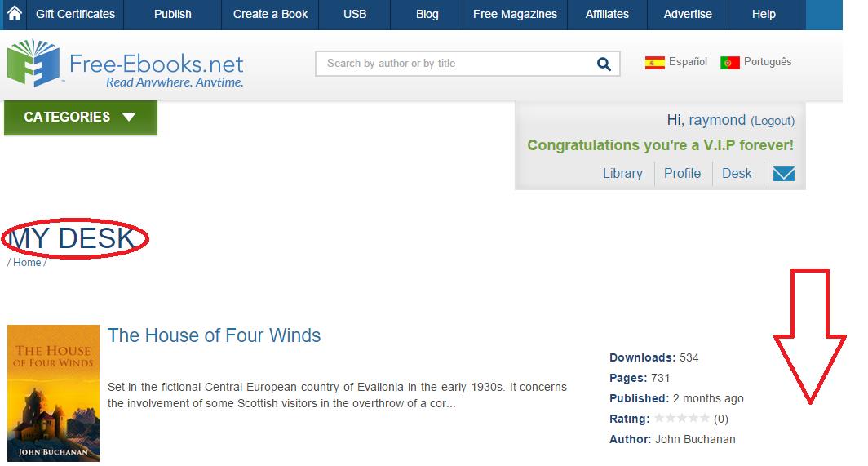Click the home icon in top navigation
The width and height of the screenshot is (868, 466).
pos(14,14)
